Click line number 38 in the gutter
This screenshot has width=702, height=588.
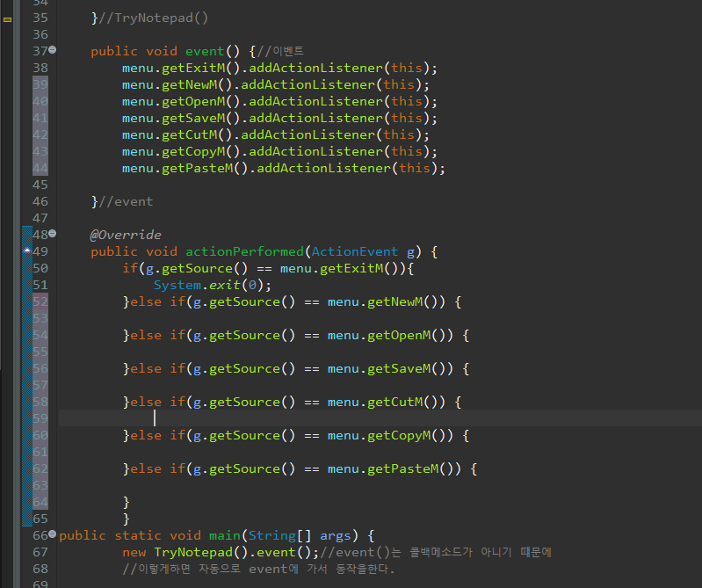[x=40, y=68]
